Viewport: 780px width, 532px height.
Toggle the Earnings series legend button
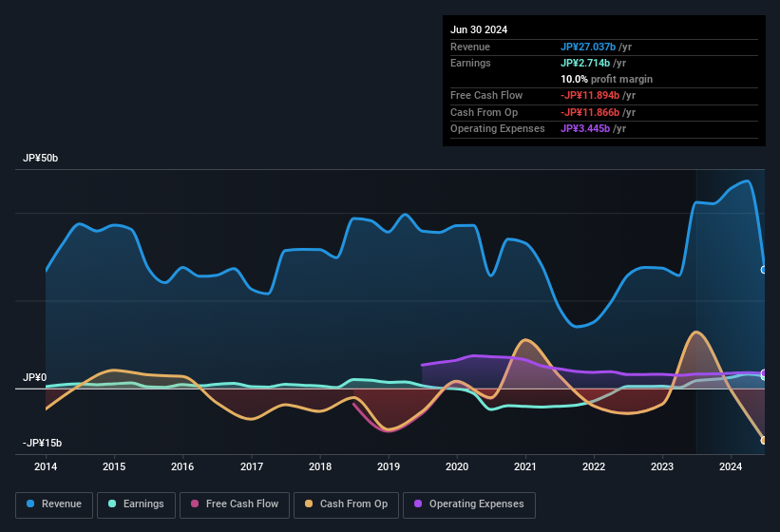(x=136, y=504)
